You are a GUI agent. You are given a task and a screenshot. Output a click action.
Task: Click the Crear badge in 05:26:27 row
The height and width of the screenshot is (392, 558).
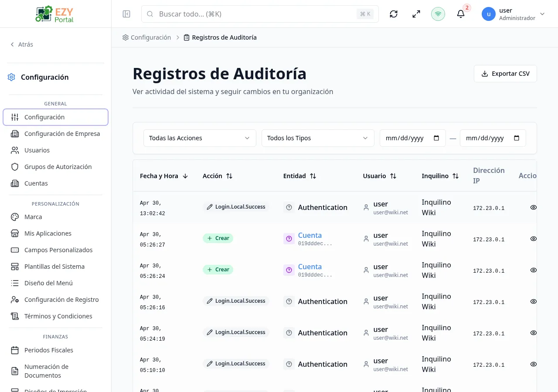[218, 238]
